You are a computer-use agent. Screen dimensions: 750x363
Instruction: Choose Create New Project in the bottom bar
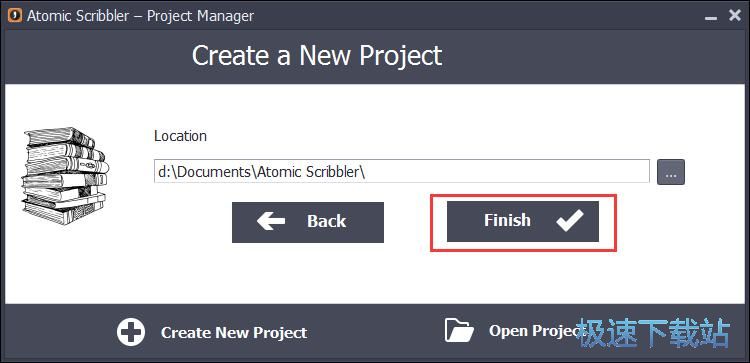234,332
